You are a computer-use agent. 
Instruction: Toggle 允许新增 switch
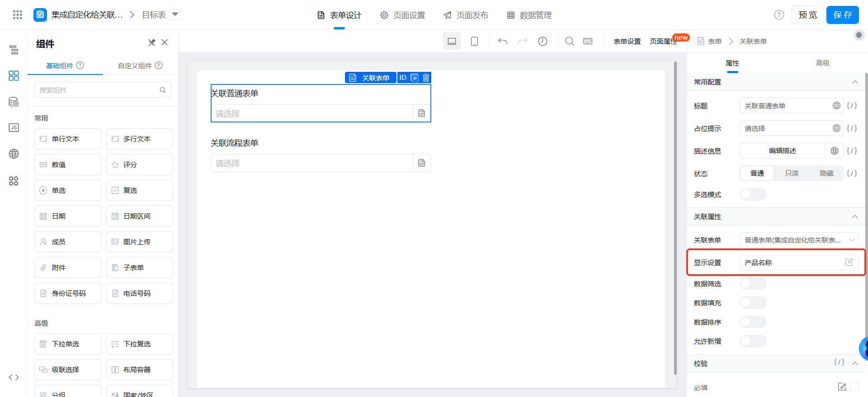coord(753,341)
